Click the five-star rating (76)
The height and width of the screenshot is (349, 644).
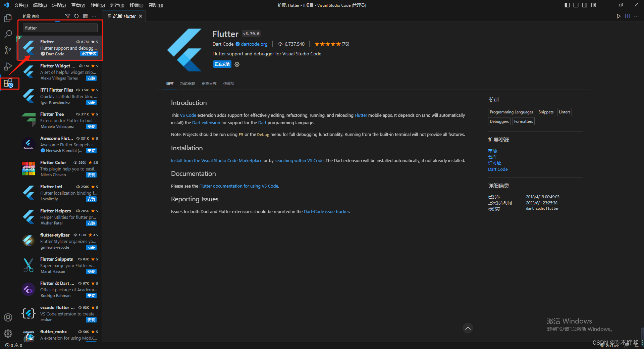point(332,44)
